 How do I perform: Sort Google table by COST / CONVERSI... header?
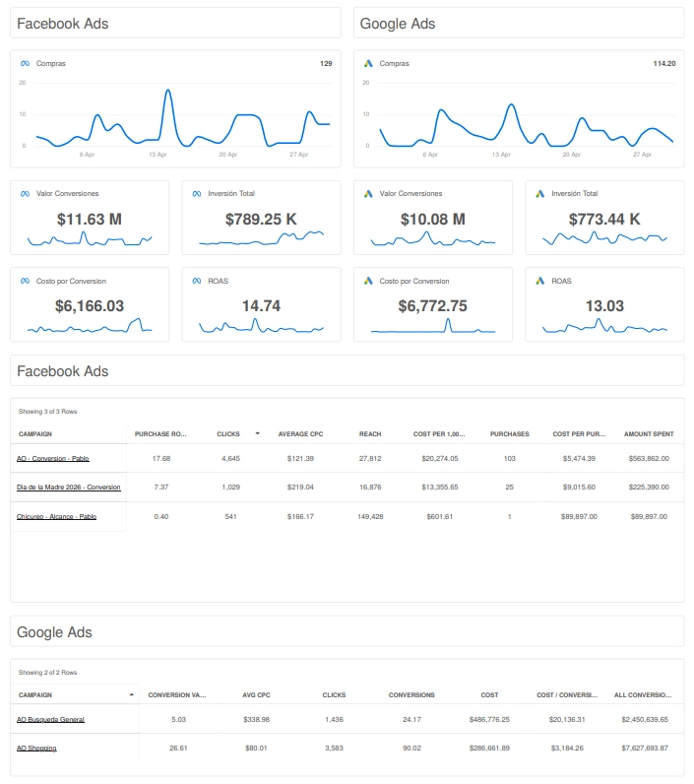click(567, 695)
